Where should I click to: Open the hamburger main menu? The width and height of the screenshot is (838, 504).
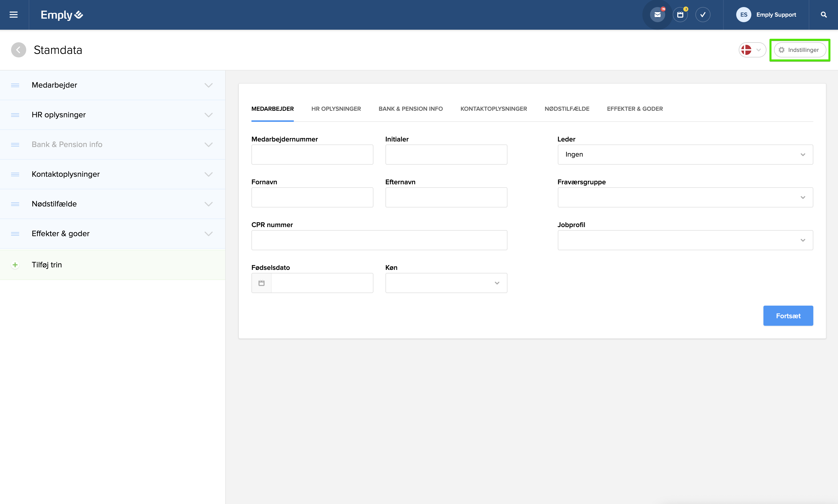click(x=14, y=15)
